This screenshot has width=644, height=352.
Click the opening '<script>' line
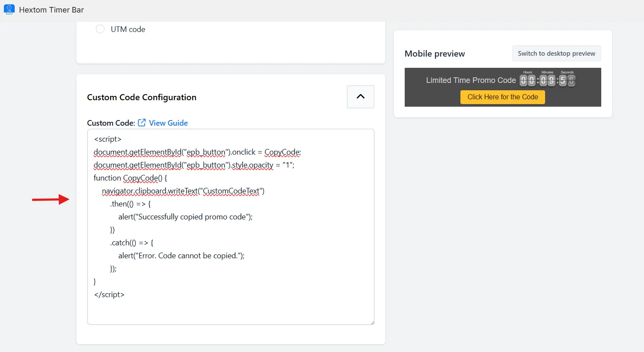(x=108, y=139)
